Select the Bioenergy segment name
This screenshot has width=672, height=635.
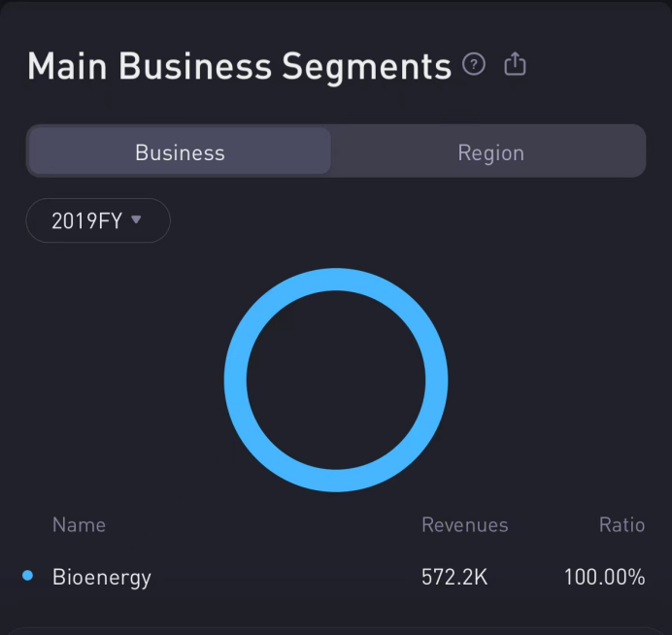pyautogui.click(x=102, y=578)
